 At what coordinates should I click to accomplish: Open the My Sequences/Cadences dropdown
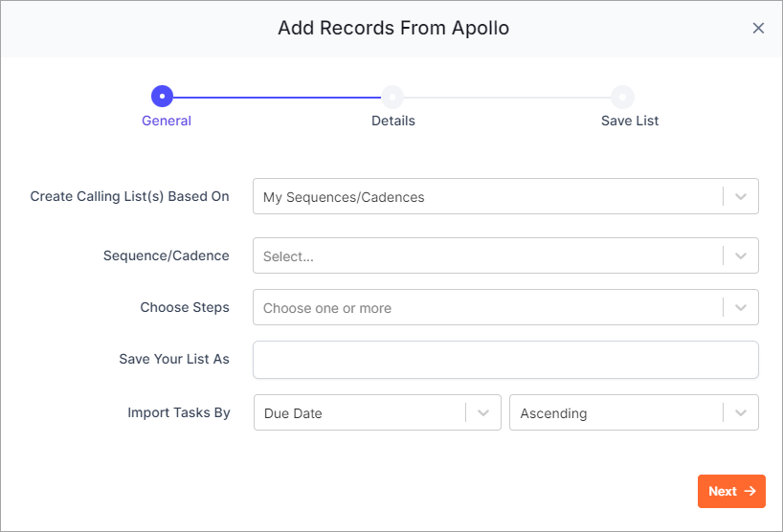pyautogui.click(x=505, y=196)
